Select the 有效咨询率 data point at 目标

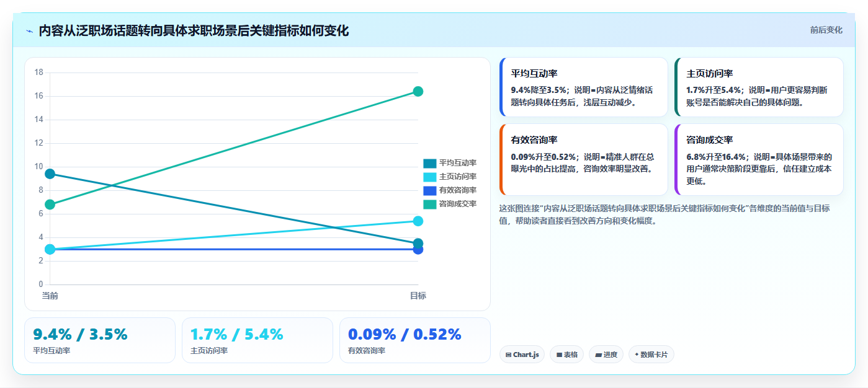point(418,250)
